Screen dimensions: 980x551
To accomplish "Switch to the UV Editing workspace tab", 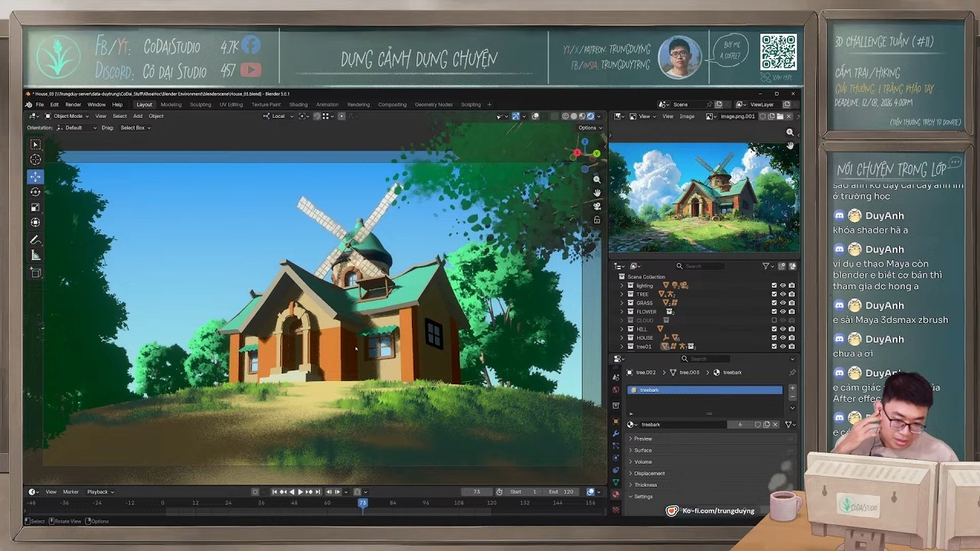I will [230, 105].
